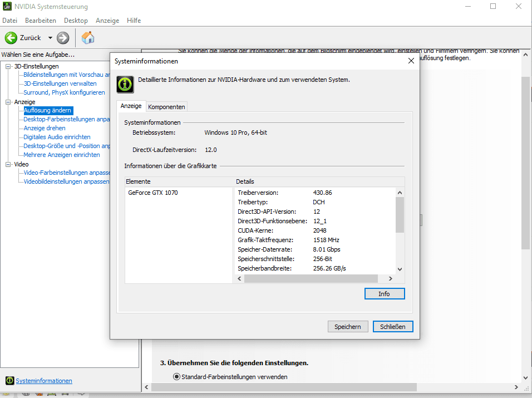Click the Speicherbandbreite 256.26 GB/s value

(x=329, y=268)
